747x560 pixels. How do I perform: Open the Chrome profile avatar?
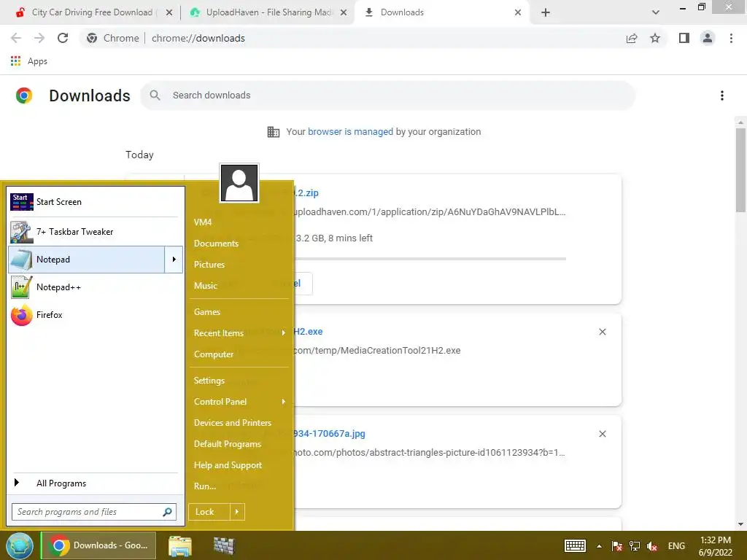[708, 38]
